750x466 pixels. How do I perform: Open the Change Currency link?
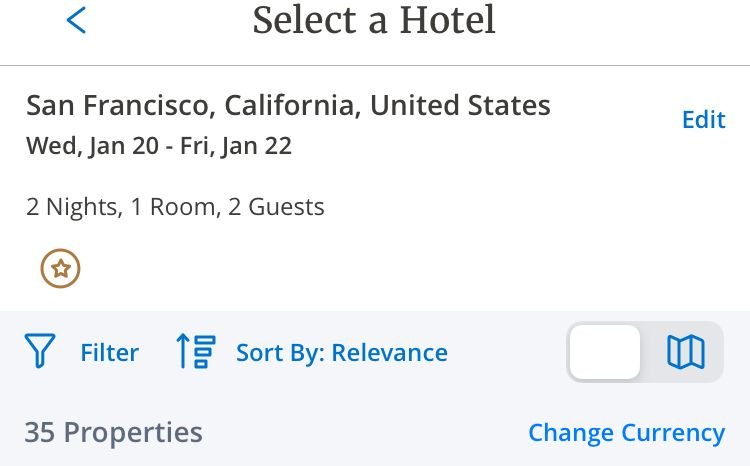[x=627, y=433]
